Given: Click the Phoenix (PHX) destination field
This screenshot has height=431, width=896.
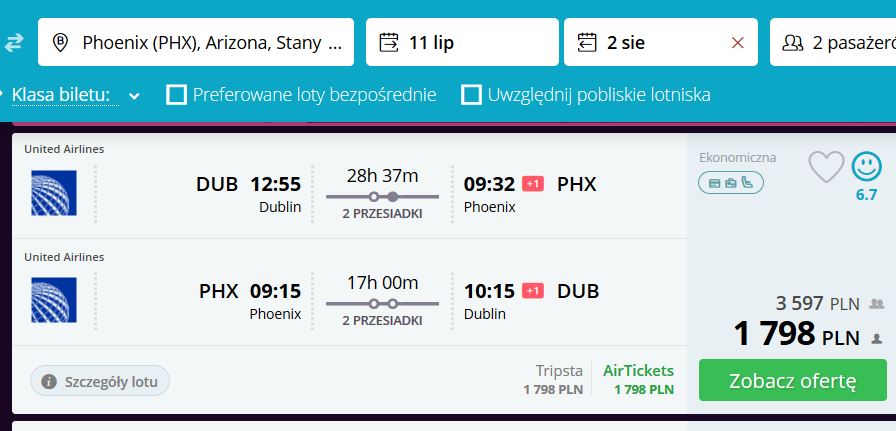Looking at the screenshot, I should tap(196, 42).
